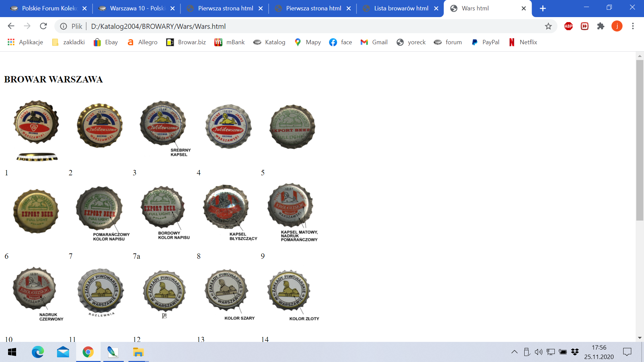Click the page vertical scrollbar thumb

pyautogui.click(x=640, y=140)
